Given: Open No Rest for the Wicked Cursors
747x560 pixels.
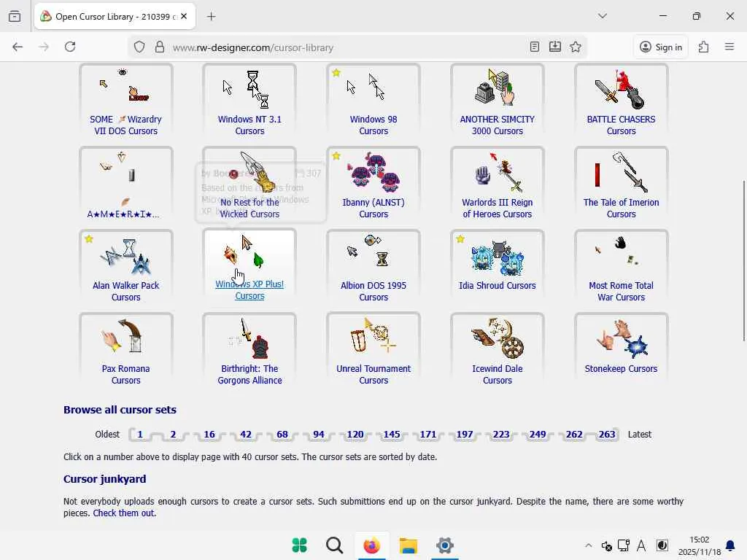Looking at the screenshot, I should pyautogui.click(x=249, y=208).
